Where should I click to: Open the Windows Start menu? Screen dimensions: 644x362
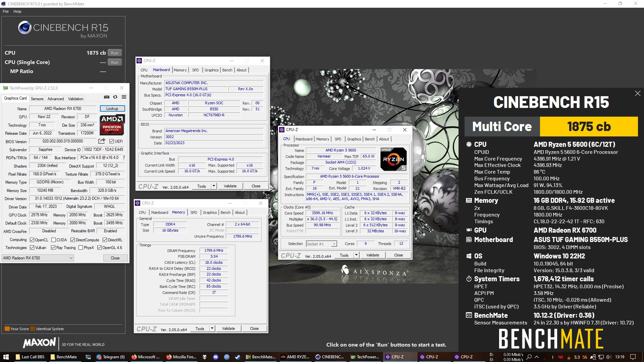tap(6, 357)
